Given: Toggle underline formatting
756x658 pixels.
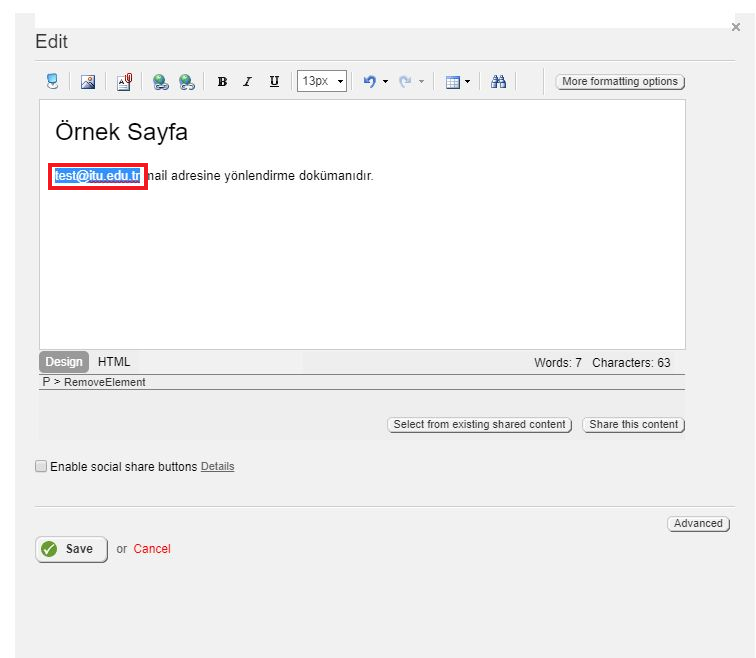Looking at the screenshot, I should pos(274,81).
